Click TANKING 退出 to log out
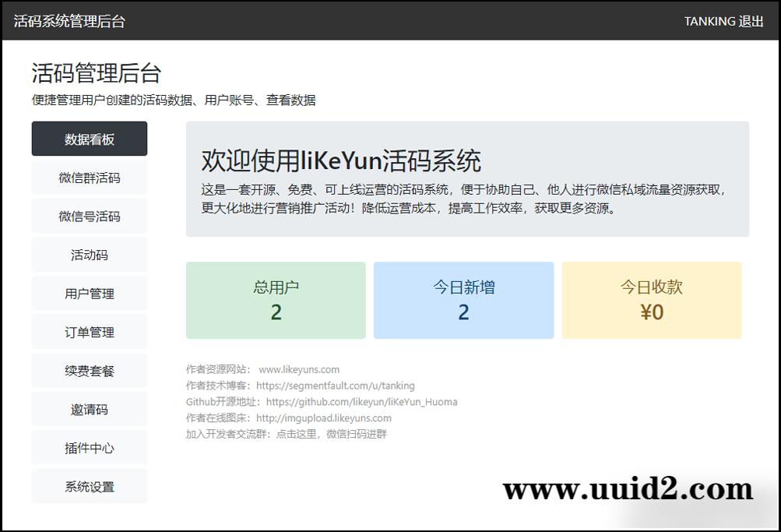Screen dimensions: 781x532 723,22
